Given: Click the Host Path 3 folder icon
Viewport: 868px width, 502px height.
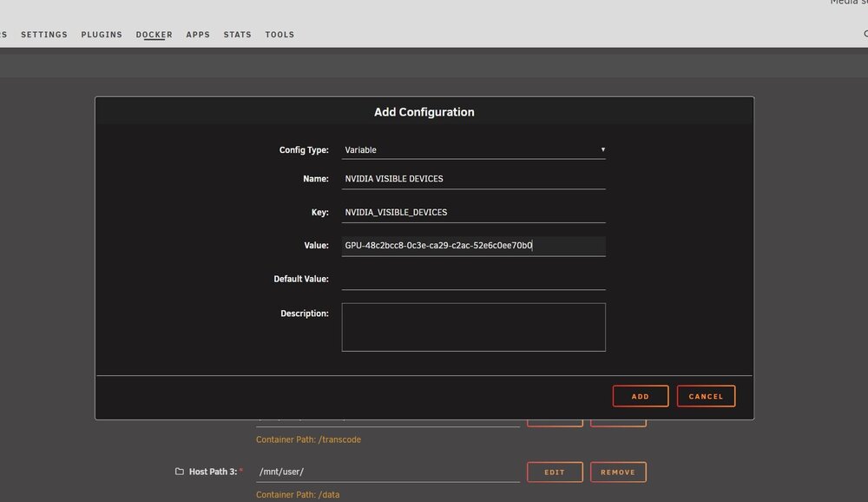Looking at the screenshot, I should coord(180,472).
